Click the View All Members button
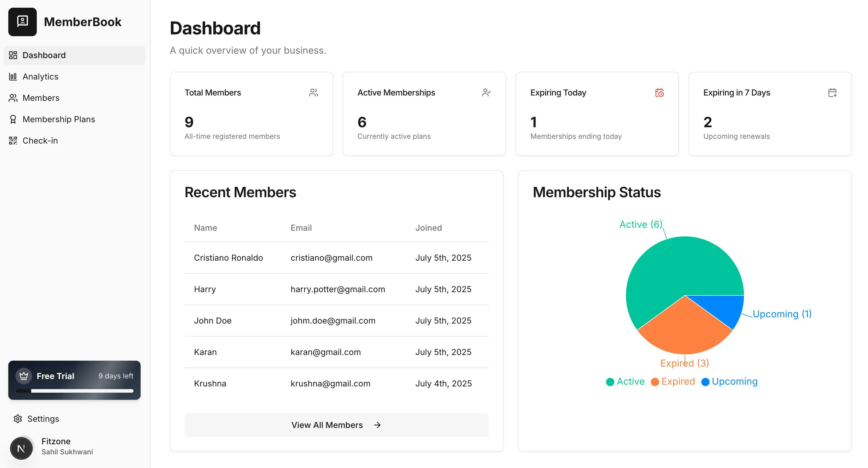Image resolution: width=868 pixels, height=468 pixels. tap(336, 425)
